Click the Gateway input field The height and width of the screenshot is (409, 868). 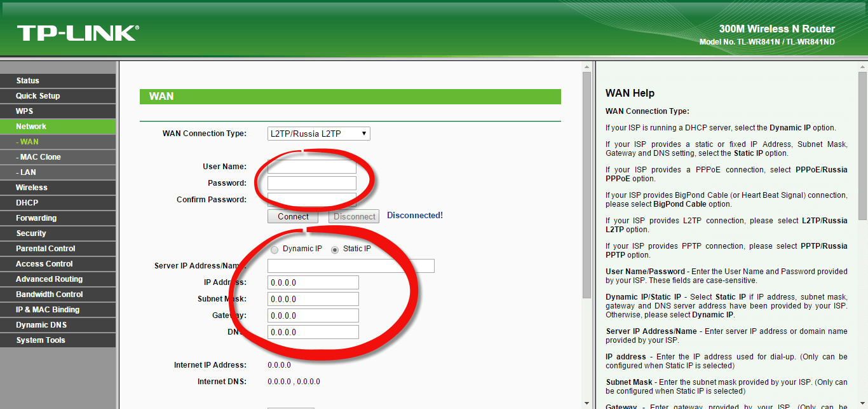(313, 315)
